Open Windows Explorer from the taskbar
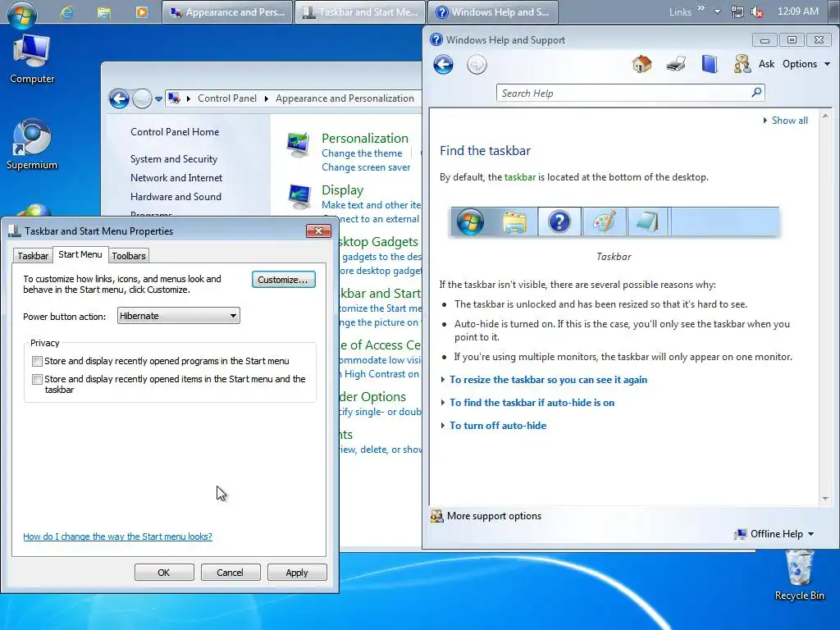Viewport: 840px width, 630px height. pos(104,12)
